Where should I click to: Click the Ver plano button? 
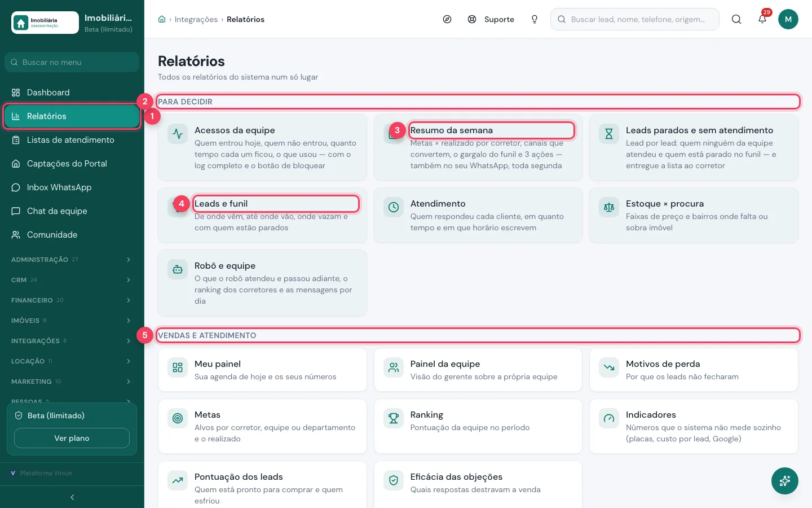point(72,438)
